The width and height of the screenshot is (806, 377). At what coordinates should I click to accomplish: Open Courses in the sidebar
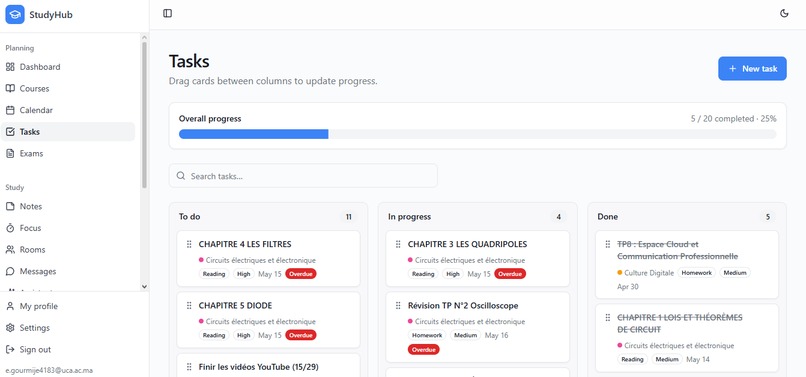(68, 88)
